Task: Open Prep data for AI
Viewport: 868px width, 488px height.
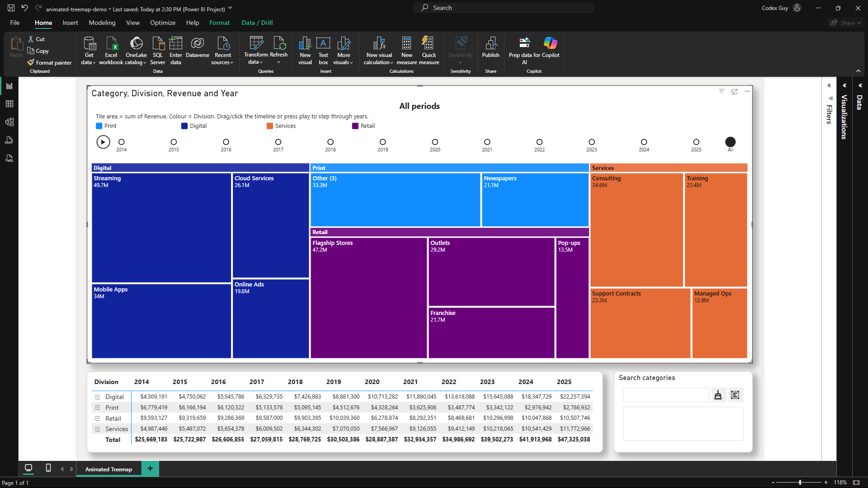Action: (x=524, y=51)
